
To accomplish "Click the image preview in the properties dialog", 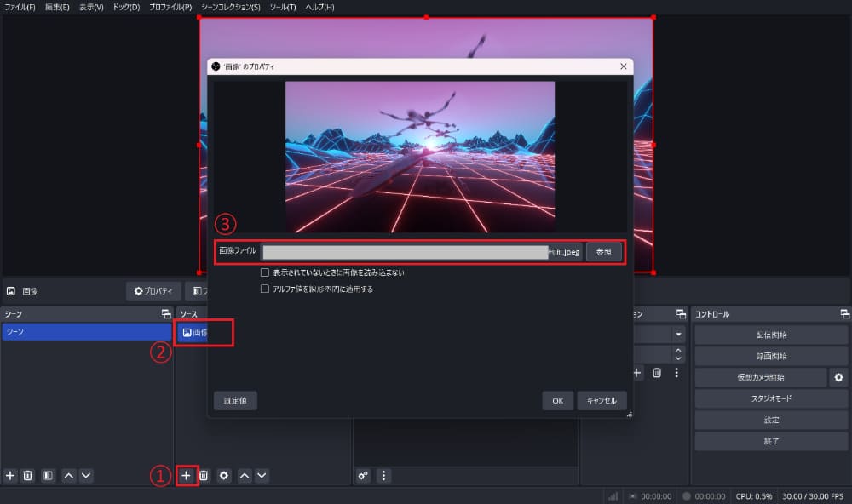I will pos(420,157).
